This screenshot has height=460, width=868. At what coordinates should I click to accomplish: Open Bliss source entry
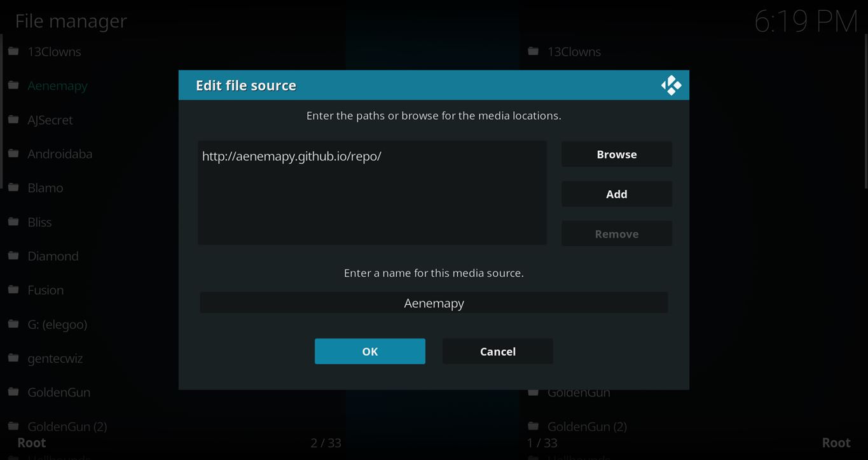point(39,222)
